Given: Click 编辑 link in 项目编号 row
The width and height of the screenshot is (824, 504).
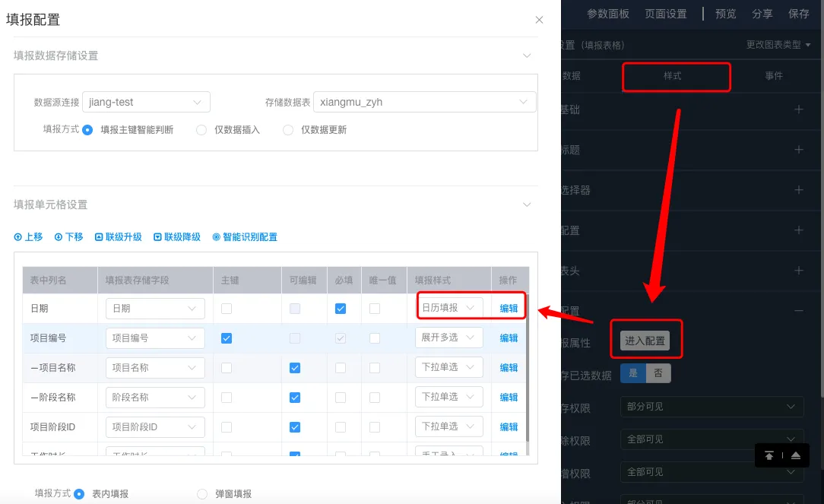Looking at the screenshot, I should point(509,338).
